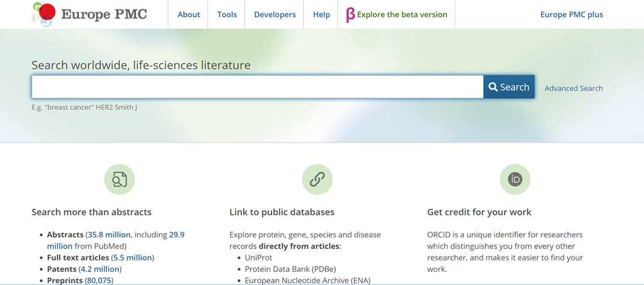Click 'Search worldwide, life-sciences literature' heading
644x285 pixels.
[x=141, y=65]
